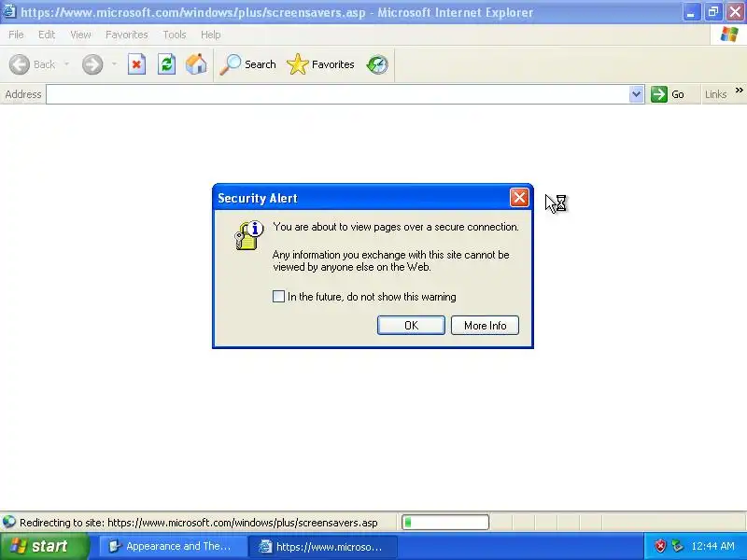Select the microsoft.com Internet Explorer taskbar button

(x=322, y=546)
